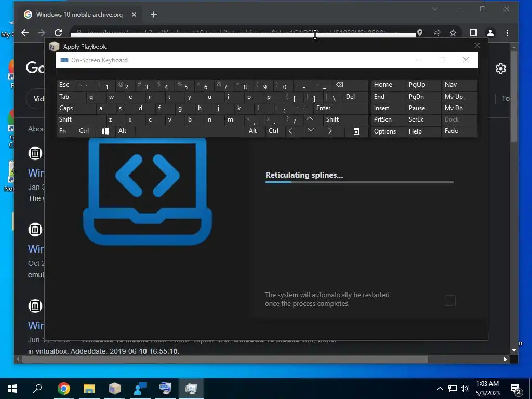The image size is (532, 399).
Task: Tap the Insert key on keyboard
Action: (x=389, y=108)
